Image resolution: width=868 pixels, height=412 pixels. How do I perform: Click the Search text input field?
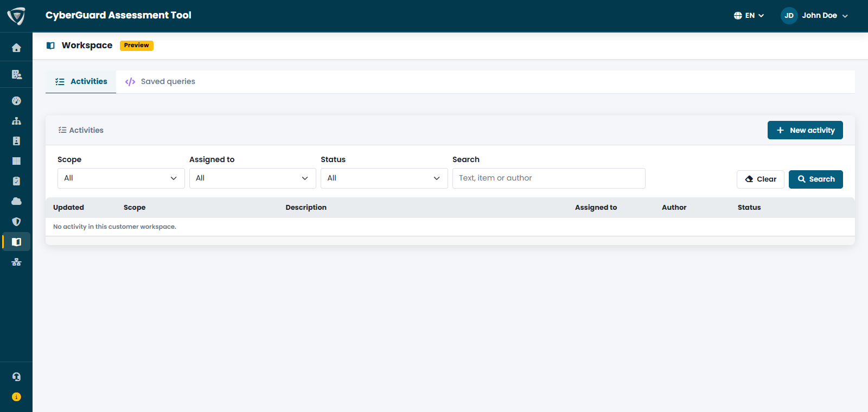coord(549,178)
